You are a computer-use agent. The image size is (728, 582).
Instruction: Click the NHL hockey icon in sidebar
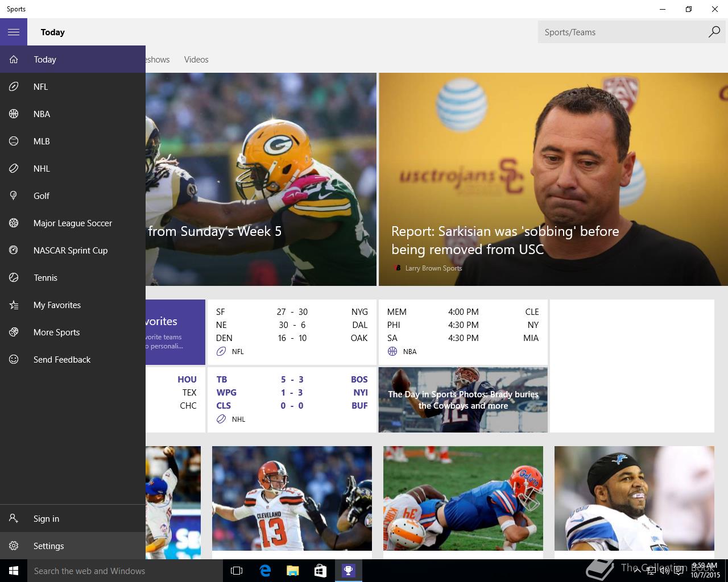click(x=14, y=168)
